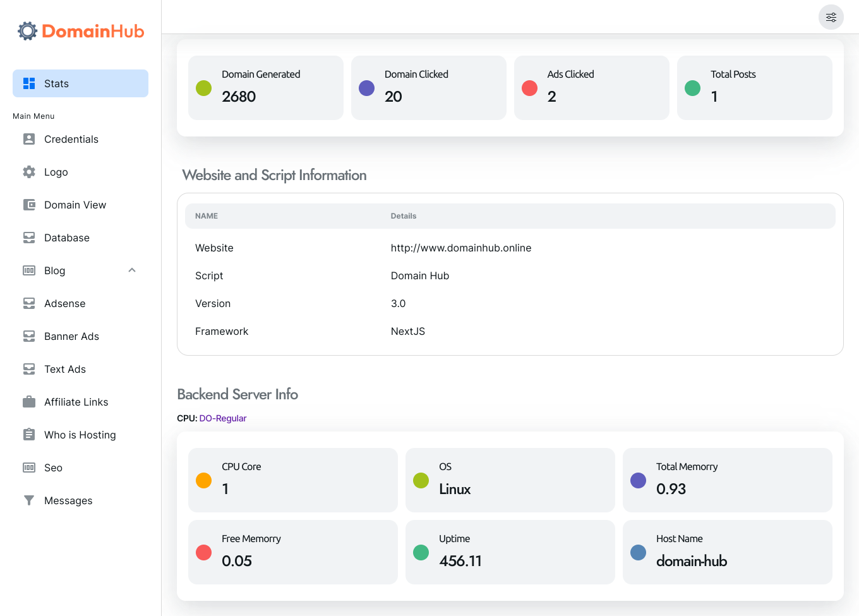Open the Seo menu icon
Viewport: 859px width, 616px height.
(x=29, y=468)
